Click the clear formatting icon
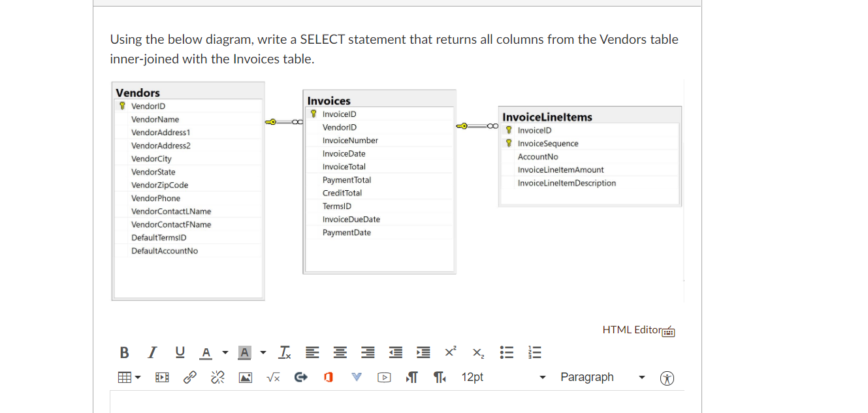Screen dimensions: 868x413 click(x=285, y=353)
